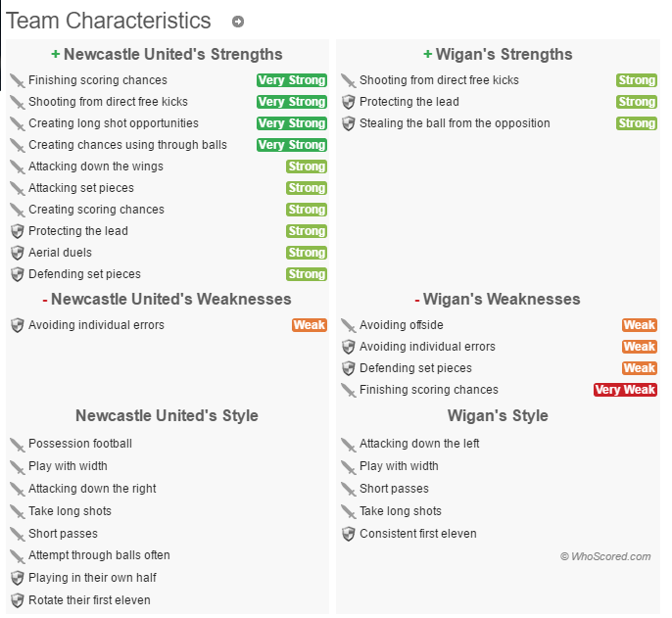Click the arrow icon beside Team Characteristics

[238, 22]
